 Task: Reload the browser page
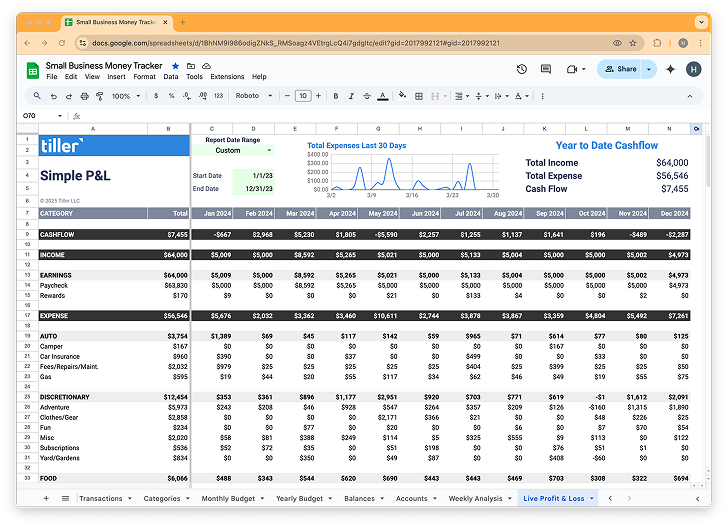tap(62, 43)
